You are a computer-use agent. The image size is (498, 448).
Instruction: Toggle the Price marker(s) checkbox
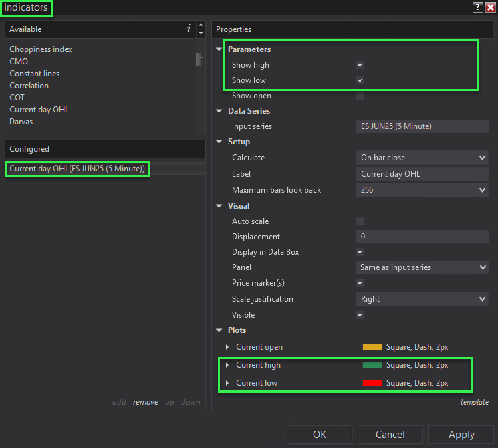point(360,283)
